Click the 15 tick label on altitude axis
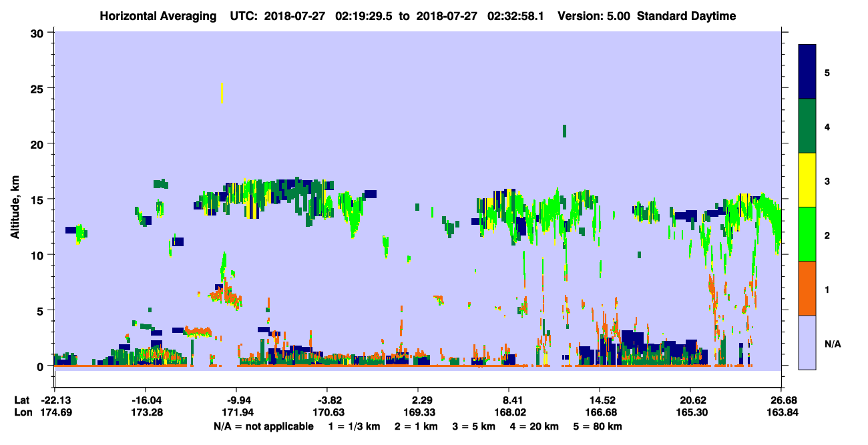 (x=38, y=199)
